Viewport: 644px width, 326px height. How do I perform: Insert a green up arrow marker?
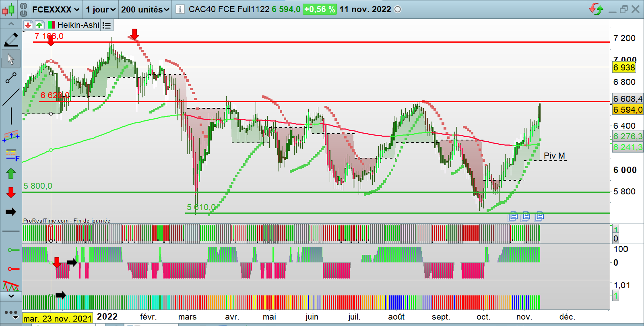[11, 174]
